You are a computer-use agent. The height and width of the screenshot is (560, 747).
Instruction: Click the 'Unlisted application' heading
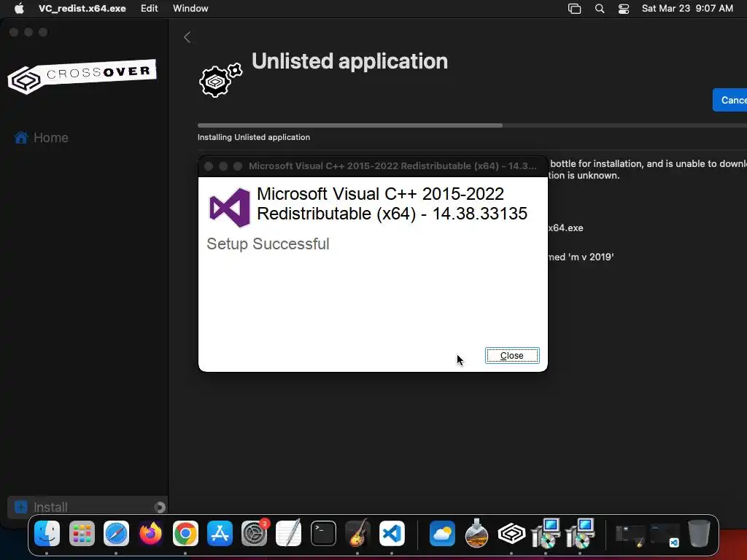pyautogui.click(x=349, y=61)
